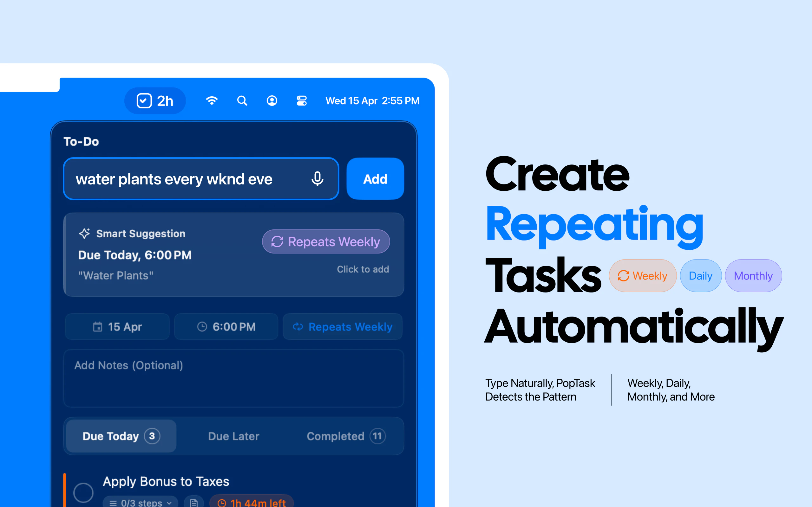Click the search icon in the top bar
This screenshot has width=812, height=507.
coord(242,100)
